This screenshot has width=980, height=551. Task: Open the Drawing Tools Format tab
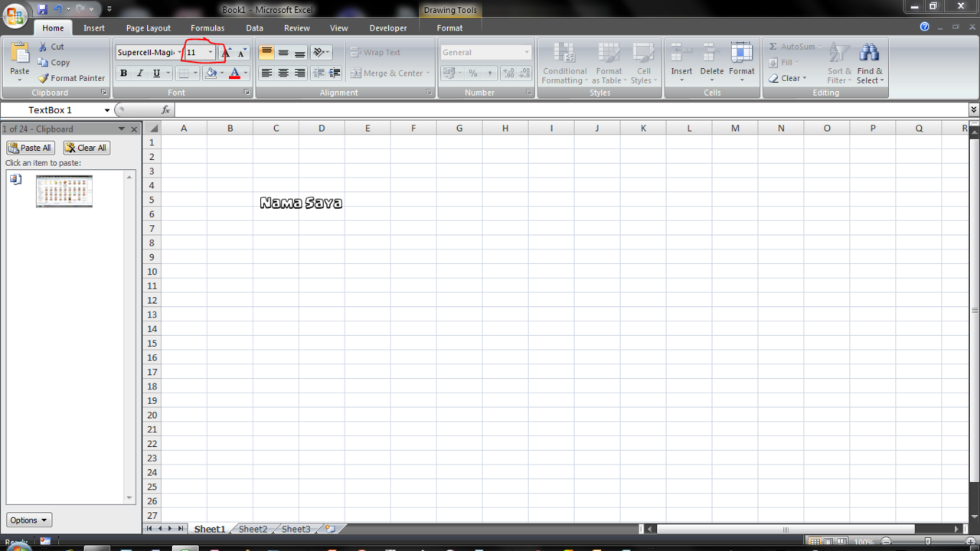[x=449, y=28]
